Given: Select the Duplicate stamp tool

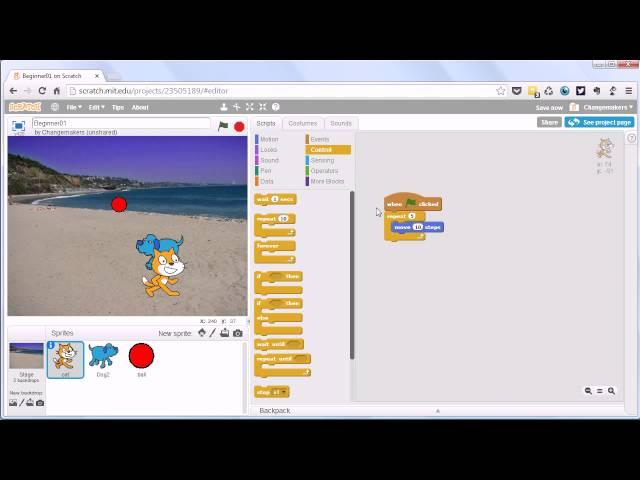Looking at the screenshot, I should click(x=224, y=107).
